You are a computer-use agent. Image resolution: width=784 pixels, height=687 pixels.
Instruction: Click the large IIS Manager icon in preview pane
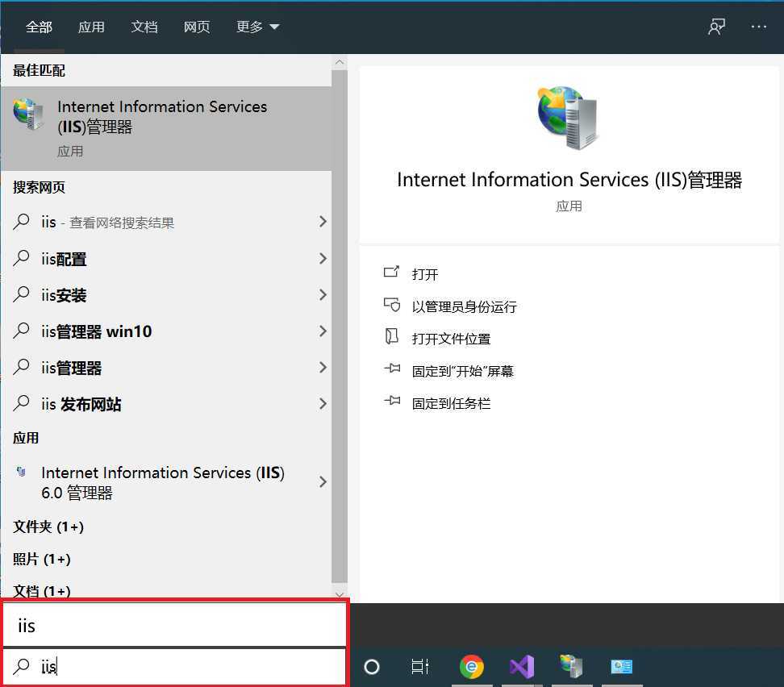click(x=569, y=118)
